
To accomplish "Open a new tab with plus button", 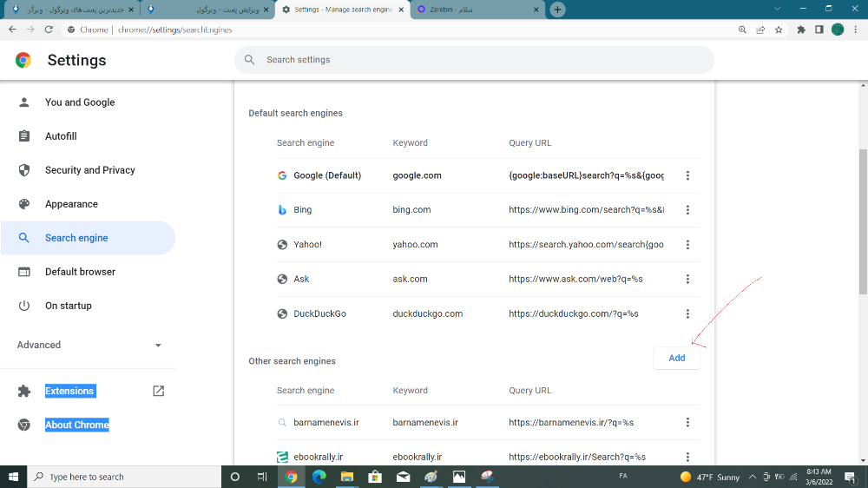I will (x=557, y=10).
